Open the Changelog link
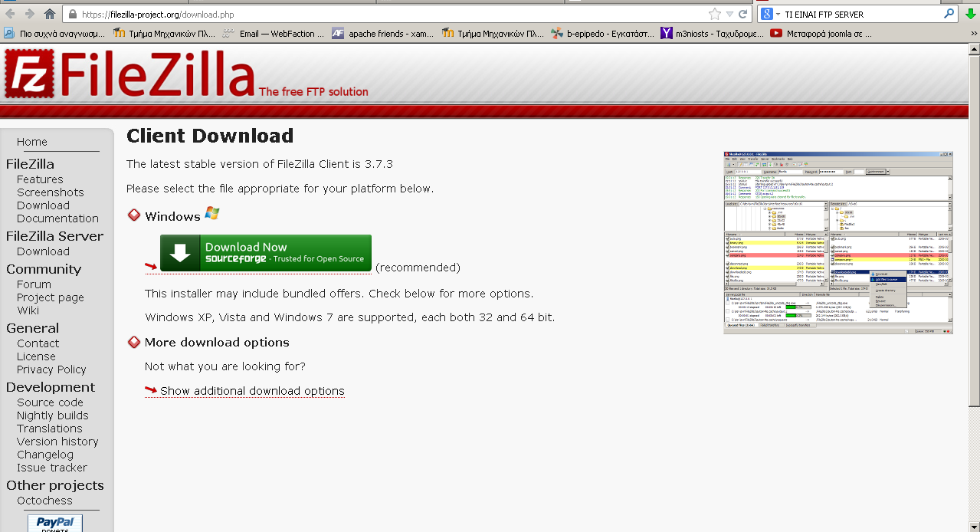980x532 pixels. point(45,455)
